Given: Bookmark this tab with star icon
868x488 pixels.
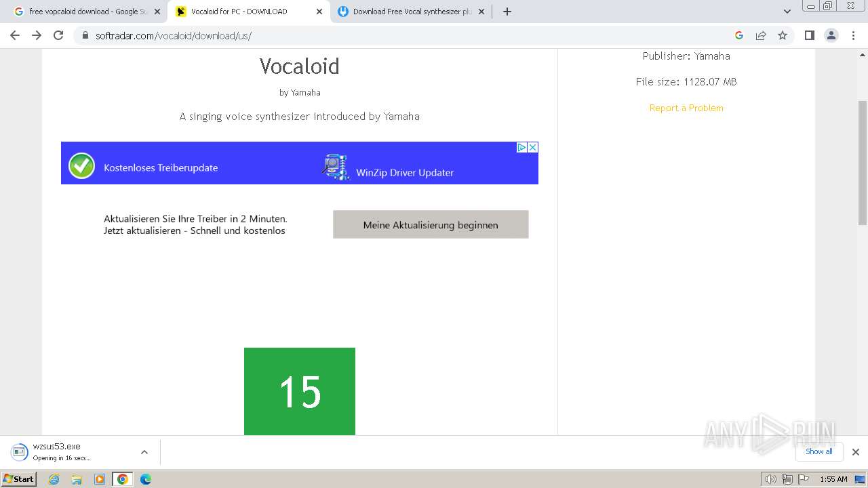Looking at the screenshot, I should point(783,35).
